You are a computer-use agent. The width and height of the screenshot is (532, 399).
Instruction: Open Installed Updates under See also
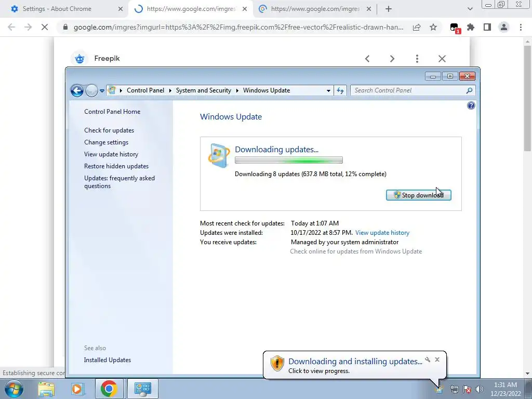(x=108, y=360)
